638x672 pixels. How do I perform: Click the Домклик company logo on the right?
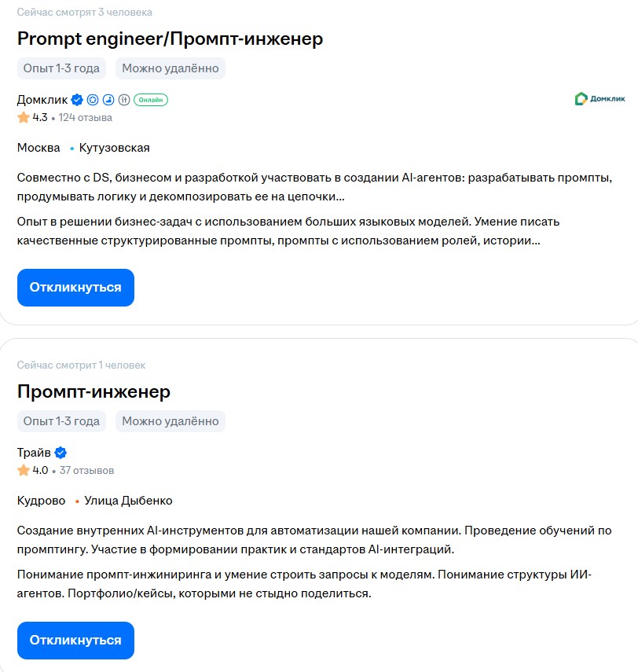point(600,98)
